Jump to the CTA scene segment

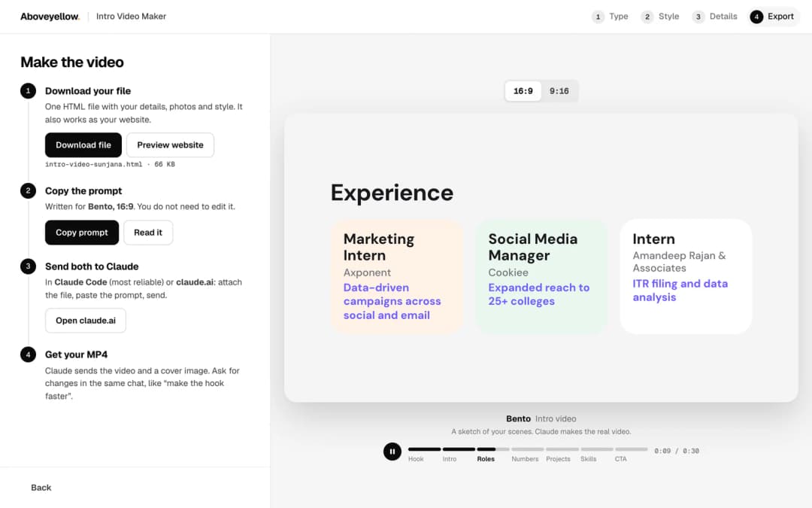coord(632,453)
